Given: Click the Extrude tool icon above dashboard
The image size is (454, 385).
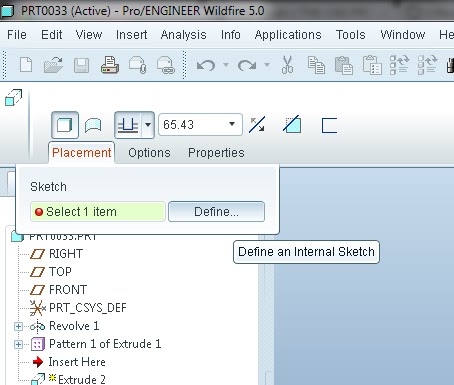Looking at the screenshot, I should tap(14, 97).
